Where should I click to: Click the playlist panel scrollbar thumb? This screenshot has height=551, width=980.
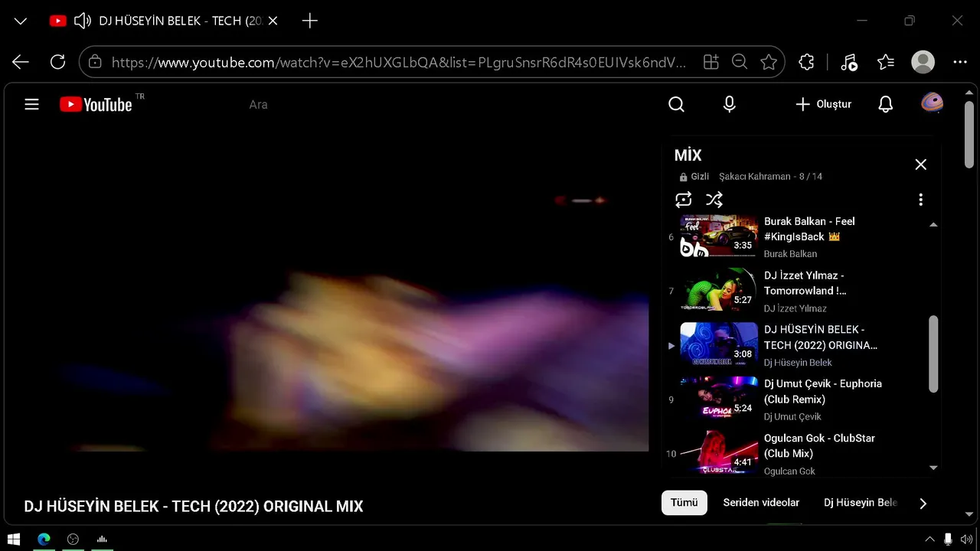click(x=933, y=354)
